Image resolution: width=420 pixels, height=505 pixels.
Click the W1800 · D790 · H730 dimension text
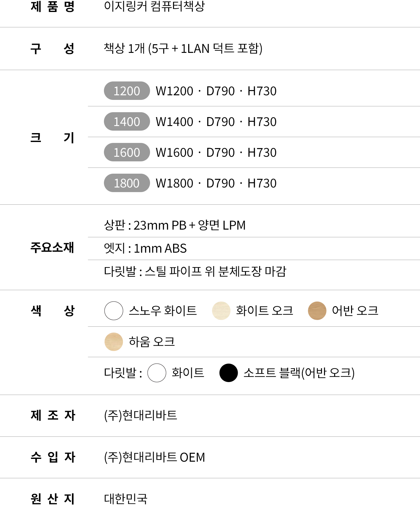tap(216, 183)
